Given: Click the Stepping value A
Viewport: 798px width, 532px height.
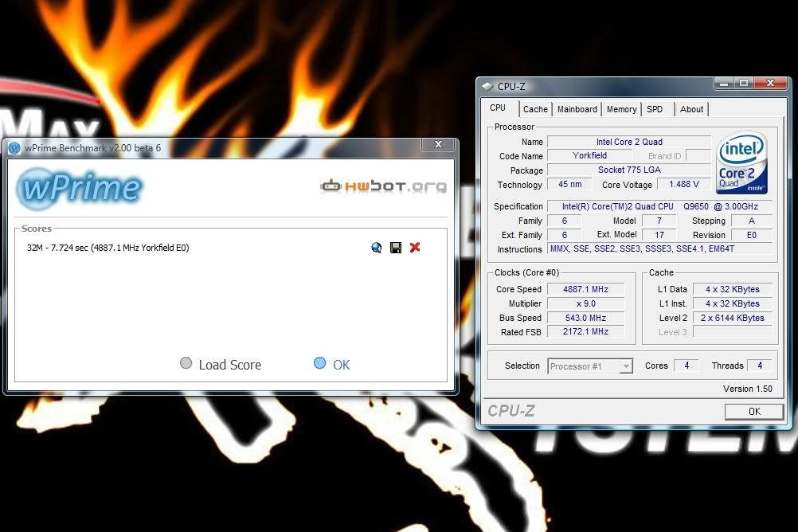Looking at the screenshot, I should tap(752, 221).
